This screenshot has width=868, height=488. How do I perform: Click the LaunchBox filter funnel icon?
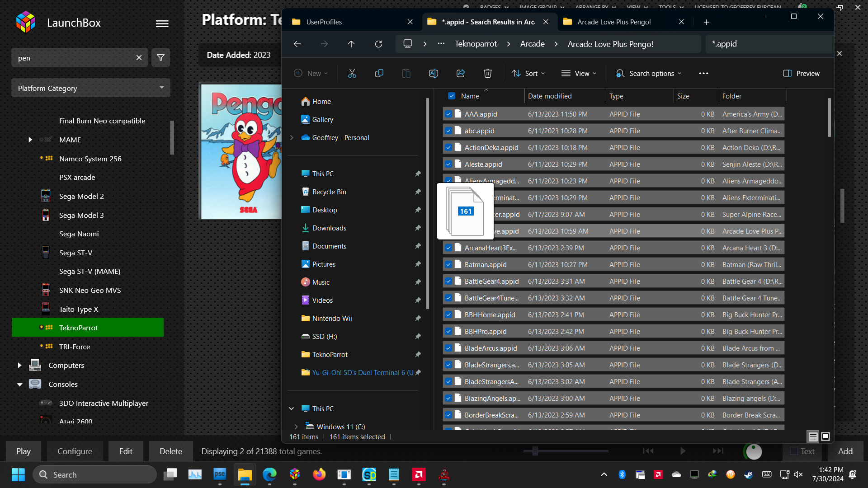(x=160, y=58)
